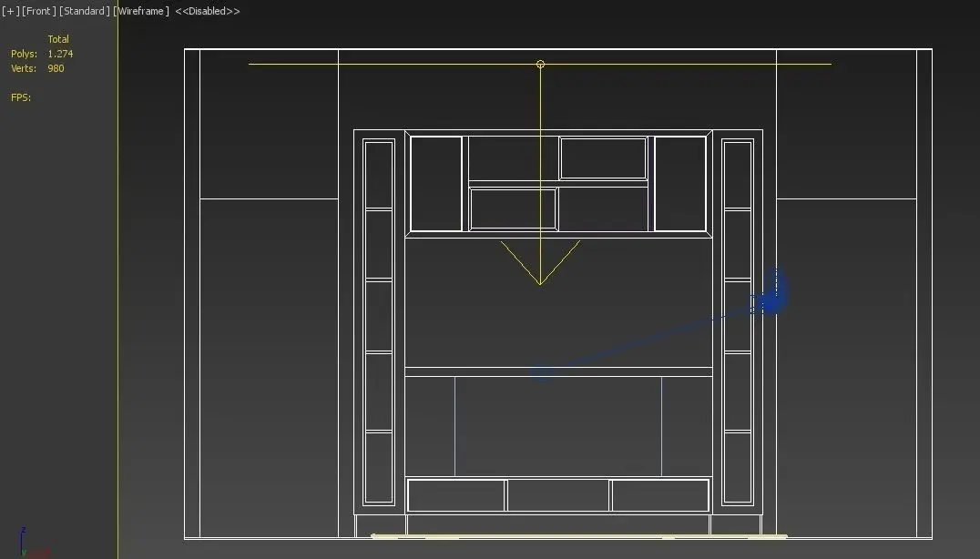
Task: Select the blue camera target on the shelf
Action: coord(542,372)
